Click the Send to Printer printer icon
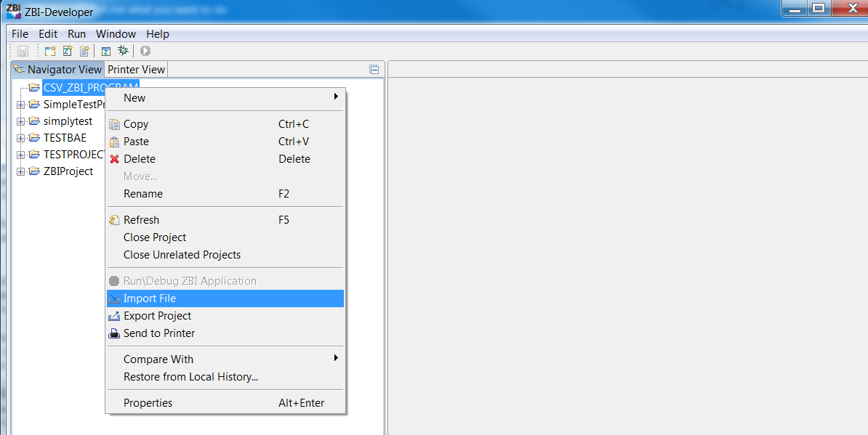Viewport: 868px width, 435px height. pos(114,333)
